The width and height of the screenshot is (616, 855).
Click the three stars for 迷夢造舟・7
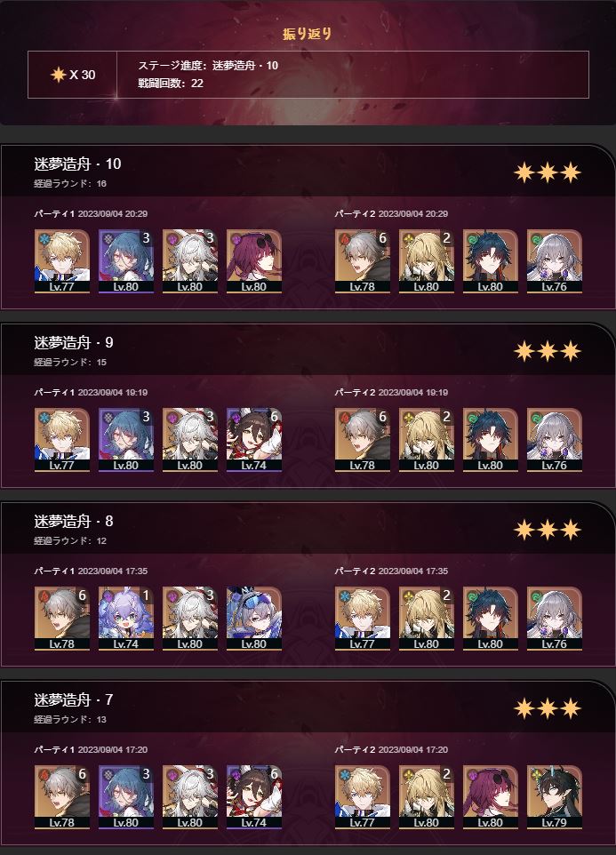pos(548,708)
